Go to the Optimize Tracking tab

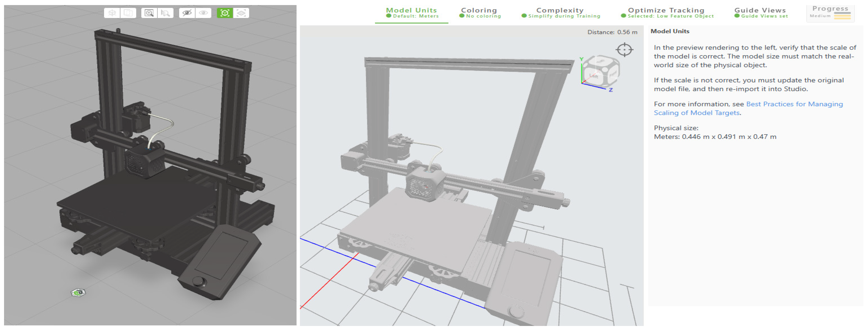666,13
